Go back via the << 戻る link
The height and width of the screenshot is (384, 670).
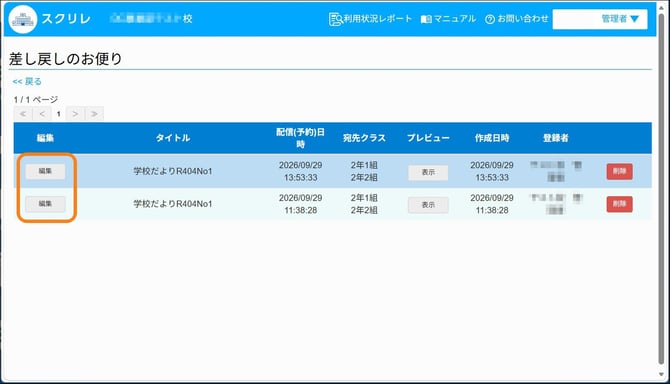pos(27,81)
